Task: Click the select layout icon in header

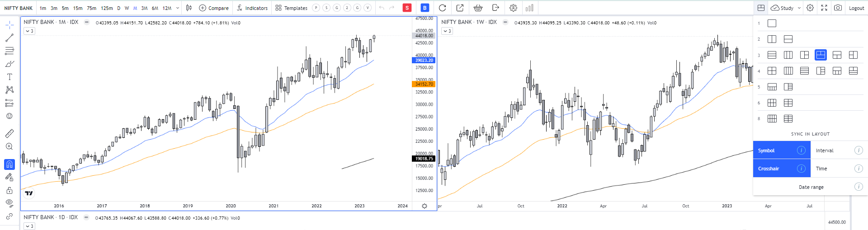Action: click(x=761, y=8)
